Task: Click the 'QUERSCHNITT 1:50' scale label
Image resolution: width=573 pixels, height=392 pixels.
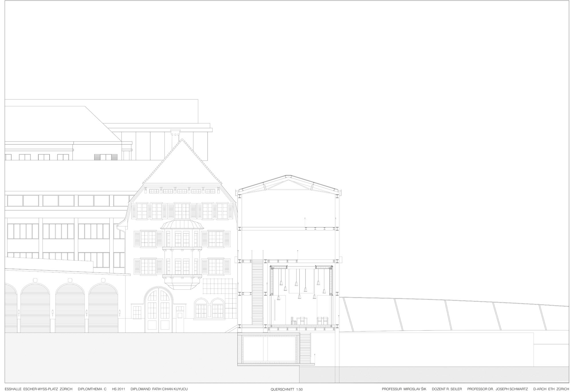Action: point(286,389)
